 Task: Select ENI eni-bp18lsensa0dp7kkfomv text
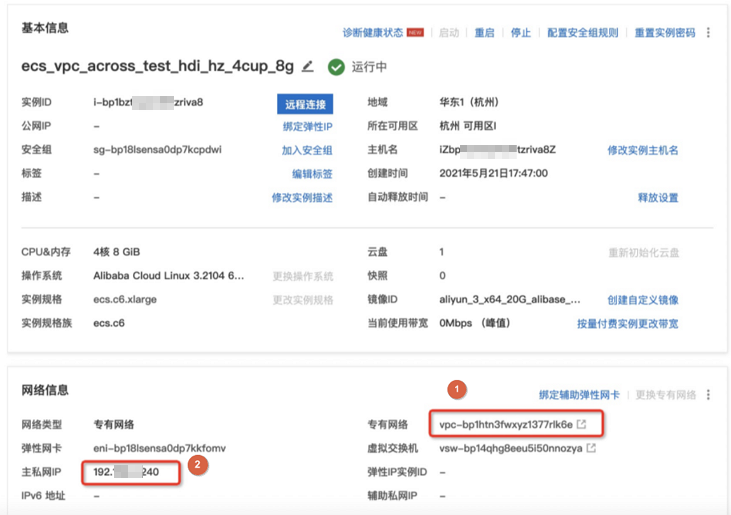(159, 448)
